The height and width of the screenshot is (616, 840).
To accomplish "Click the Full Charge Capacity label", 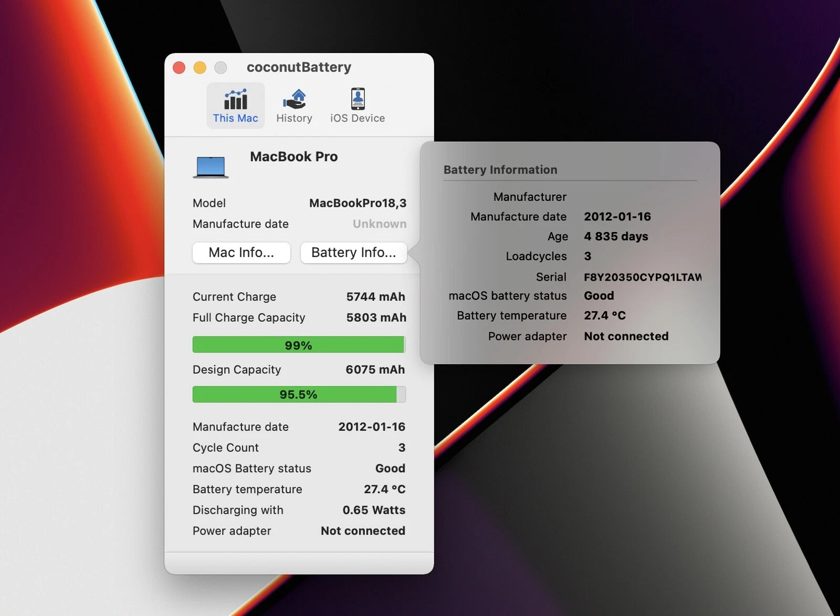I will (249, 317).
